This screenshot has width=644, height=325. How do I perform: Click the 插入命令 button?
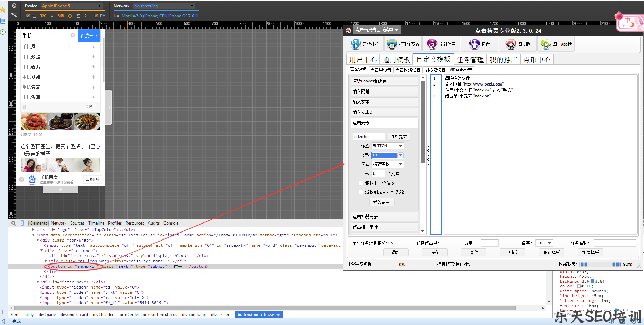pyautogui.click(x=381, y=202)
